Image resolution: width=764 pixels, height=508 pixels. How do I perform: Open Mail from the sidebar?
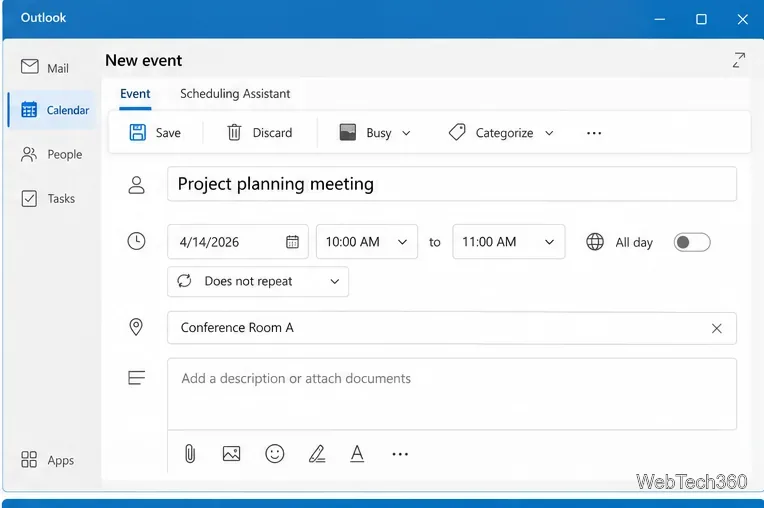45,68
